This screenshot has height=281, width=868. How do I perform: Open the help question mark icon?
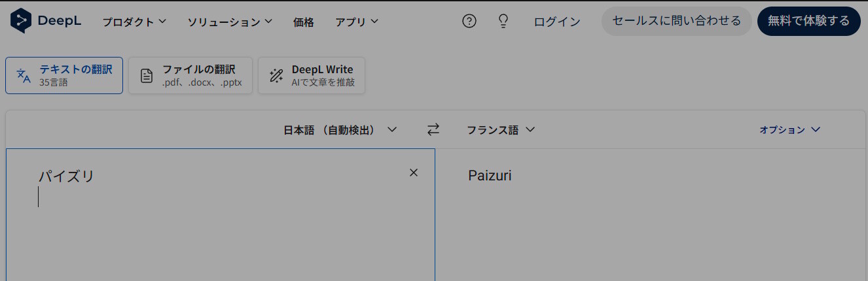click(x=469, y=22)
